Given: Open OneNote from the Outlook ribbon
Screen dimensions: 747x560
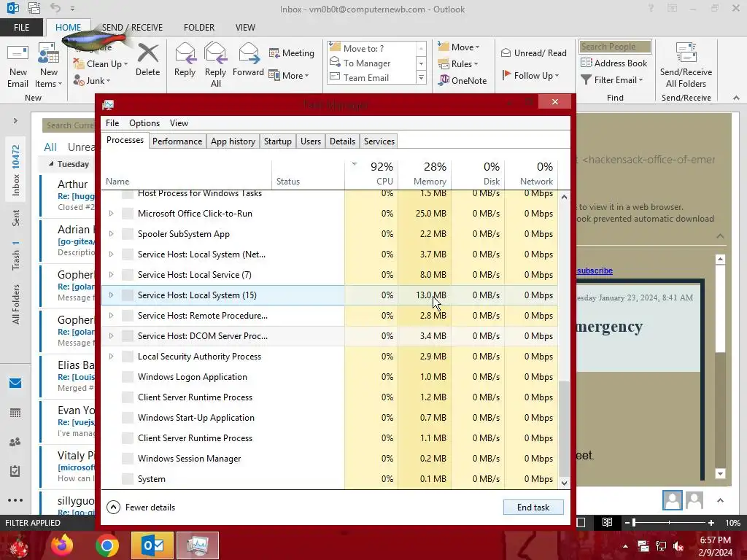Looking at the screenshot, I should (x=462, y=80).
